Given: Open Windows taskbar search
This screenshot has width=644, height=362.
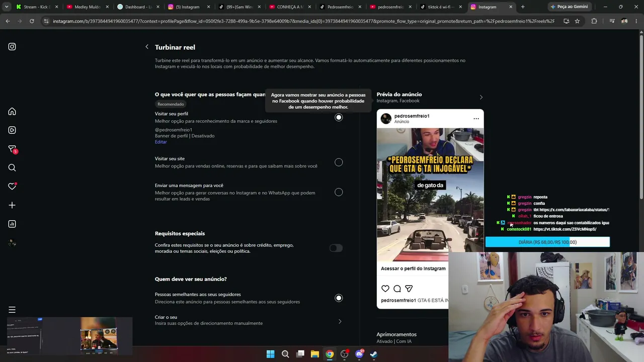Looking at the screenshot, I should pos(285,354).
